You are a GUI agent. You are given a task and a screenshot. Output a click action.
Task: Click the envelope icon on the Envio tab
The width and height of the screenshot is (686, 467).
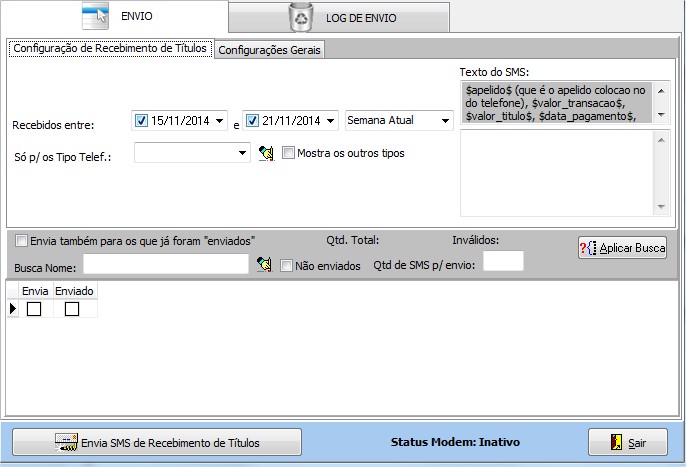tap(95, 16)
